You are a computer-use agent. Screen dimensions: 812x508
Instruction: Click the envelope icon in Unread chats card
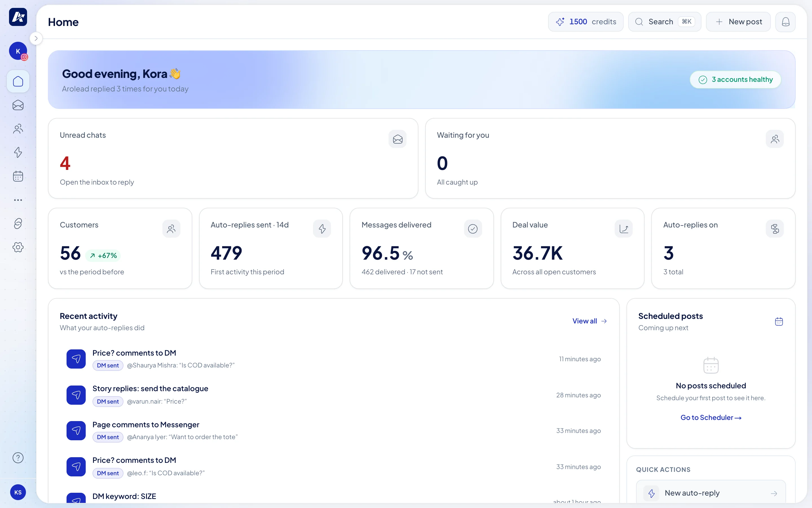(398, 139)
